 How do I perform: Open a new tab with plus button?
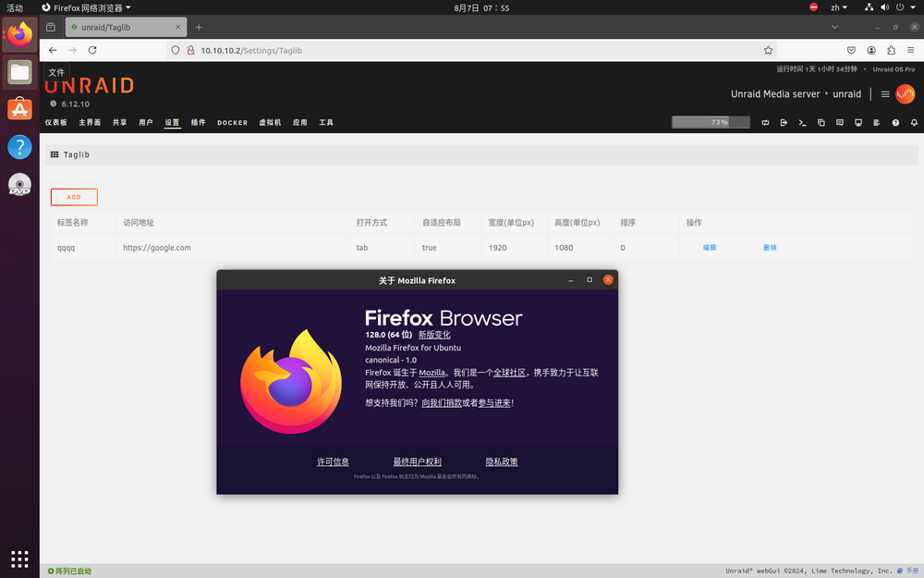tap(199, 27)
